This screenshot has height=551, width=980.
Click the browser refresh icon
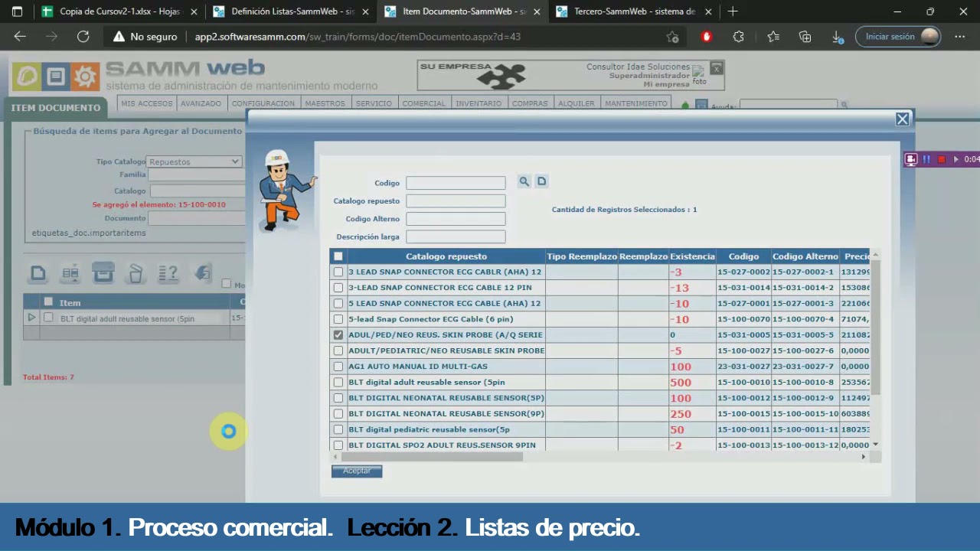[x=83, y=36]
